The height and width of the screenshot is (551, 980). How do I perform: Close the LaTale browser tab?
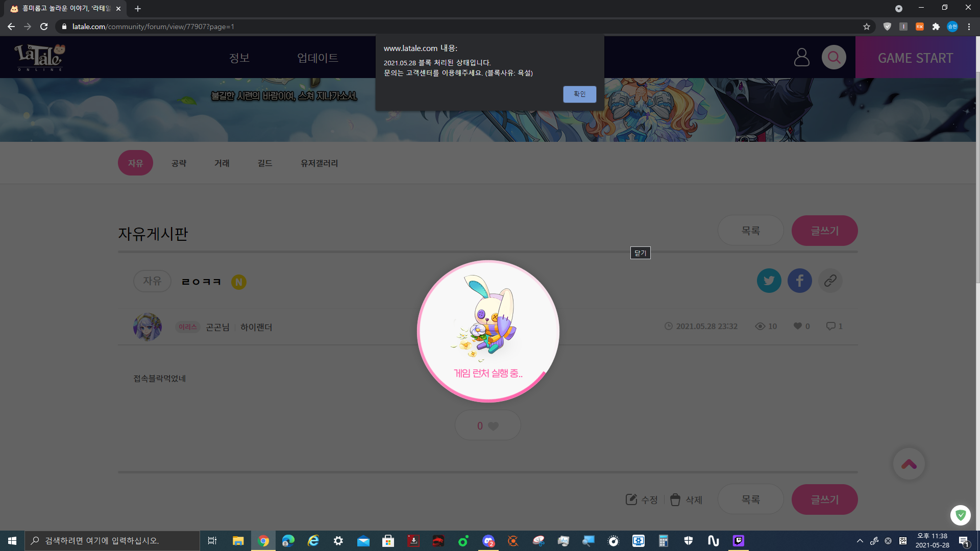pyautogui.click(x=118, y=9)
